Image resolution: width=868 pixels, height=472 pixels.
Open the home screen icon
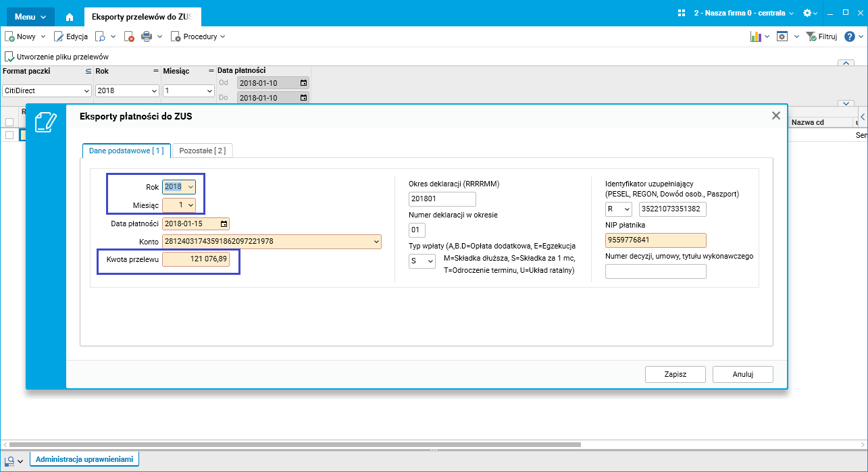coord(69,17)
